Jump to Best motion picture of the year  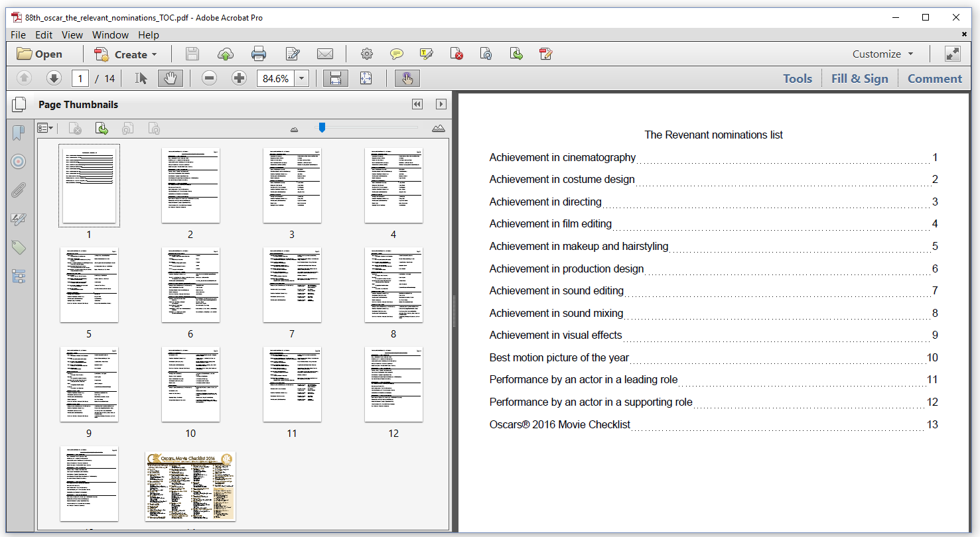coord(559,357)
